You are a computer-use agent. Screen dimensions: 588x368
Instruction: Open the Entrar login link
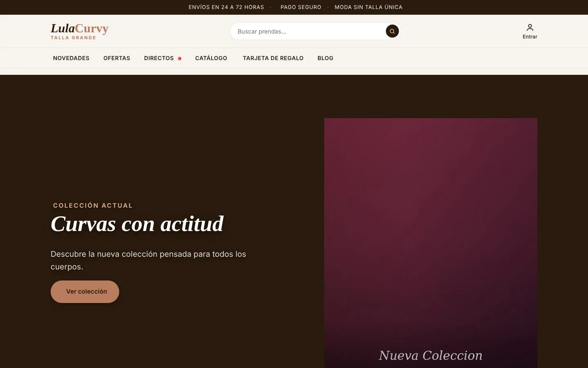click(530, 31)
